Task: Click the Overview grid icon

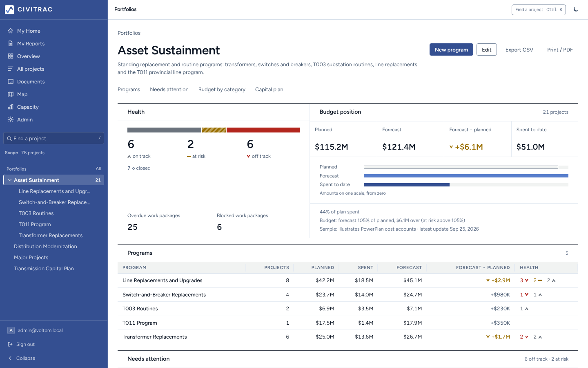Action: [x=11, y=56]
